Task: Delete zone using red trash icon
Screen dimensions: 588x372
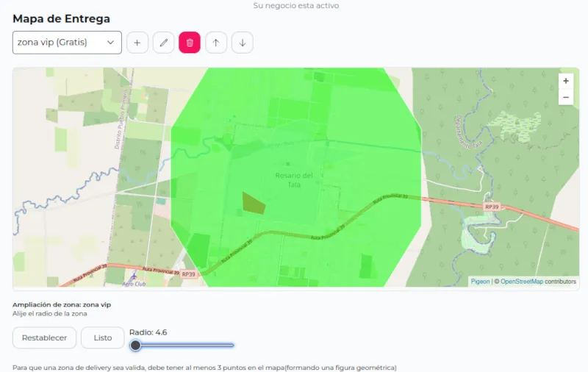Action: (190, 43)
